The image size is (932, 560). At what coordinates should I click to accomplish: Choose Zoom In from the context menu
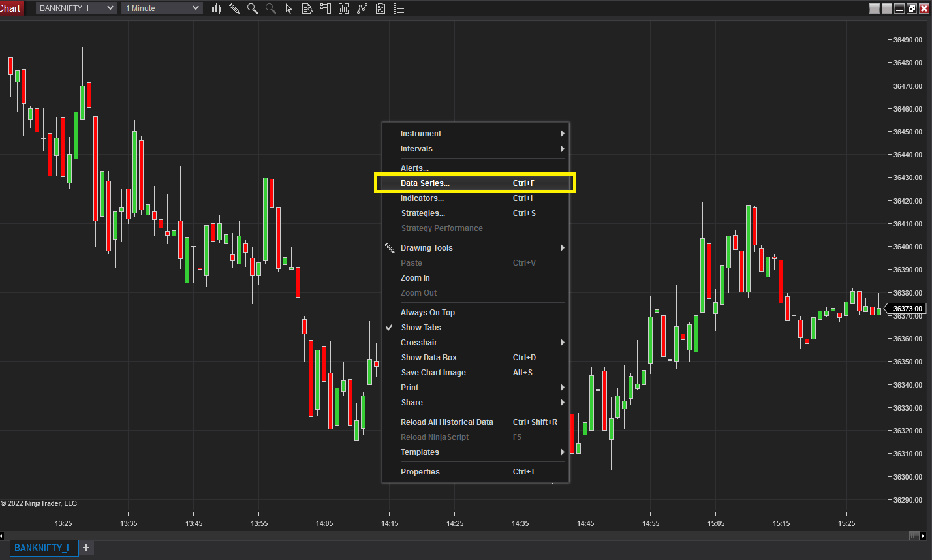click(x=476, y=278)
